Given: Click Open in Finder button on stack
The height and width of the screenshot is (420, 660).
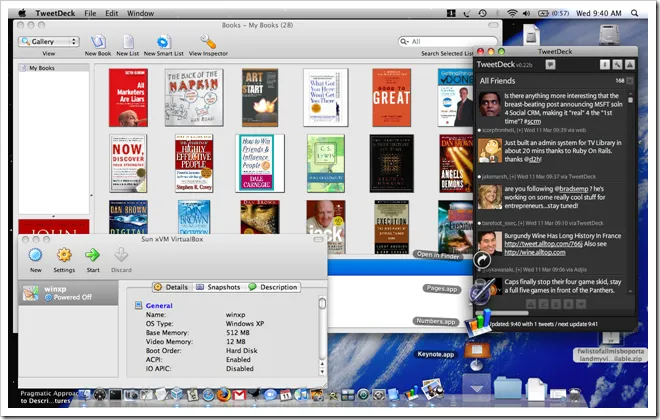Looking at the screenshot, I should coord(438,255).
